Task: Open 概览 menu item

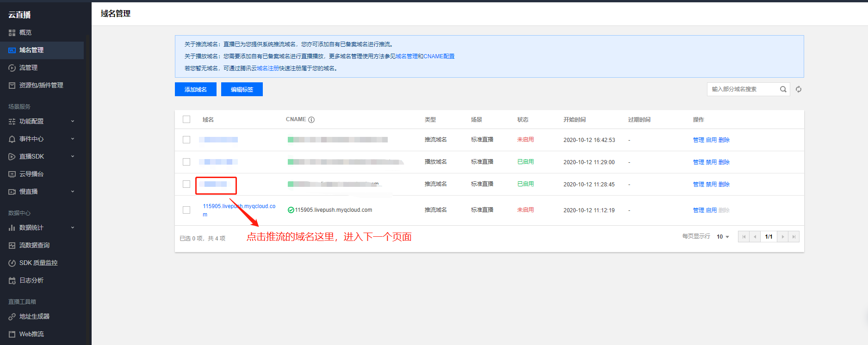Action: 25,32
